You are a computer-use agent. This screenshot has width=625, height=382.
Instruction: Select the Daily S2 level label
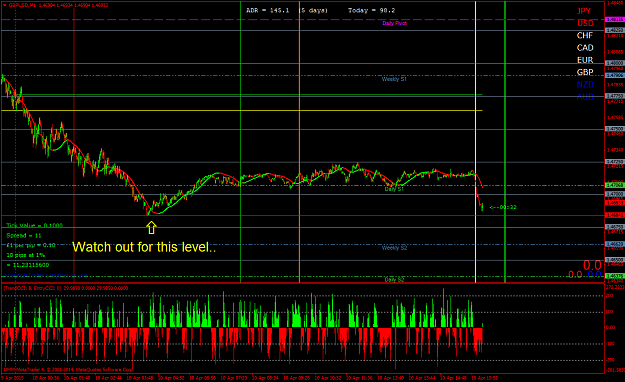click(394, 280)
